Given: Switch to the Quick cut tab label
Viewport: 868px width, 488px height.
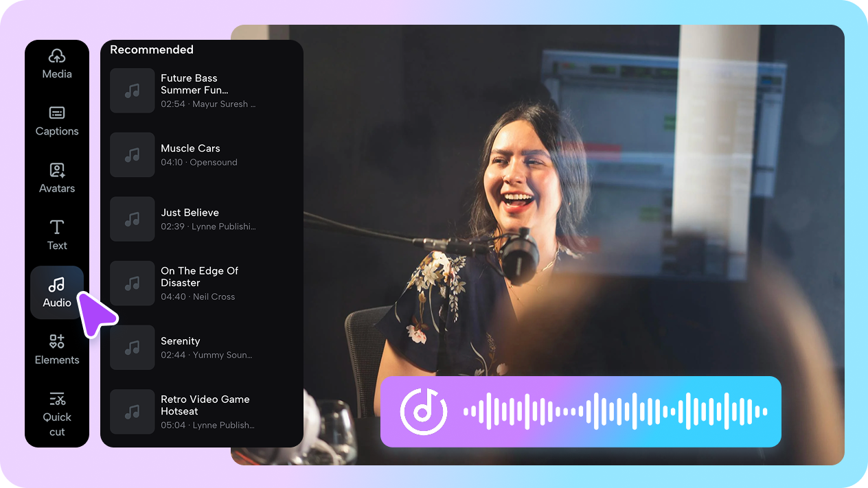Looking at the screenshot, I should 57,424.
